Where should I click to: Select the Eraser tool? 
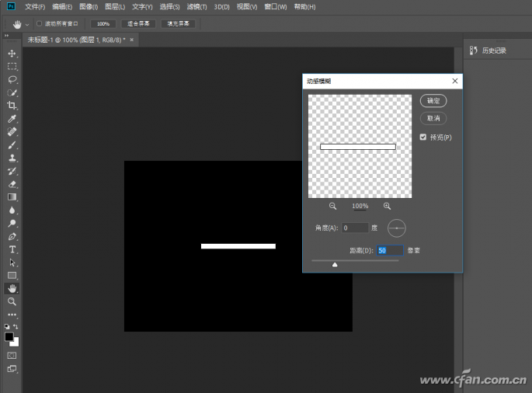12,184
